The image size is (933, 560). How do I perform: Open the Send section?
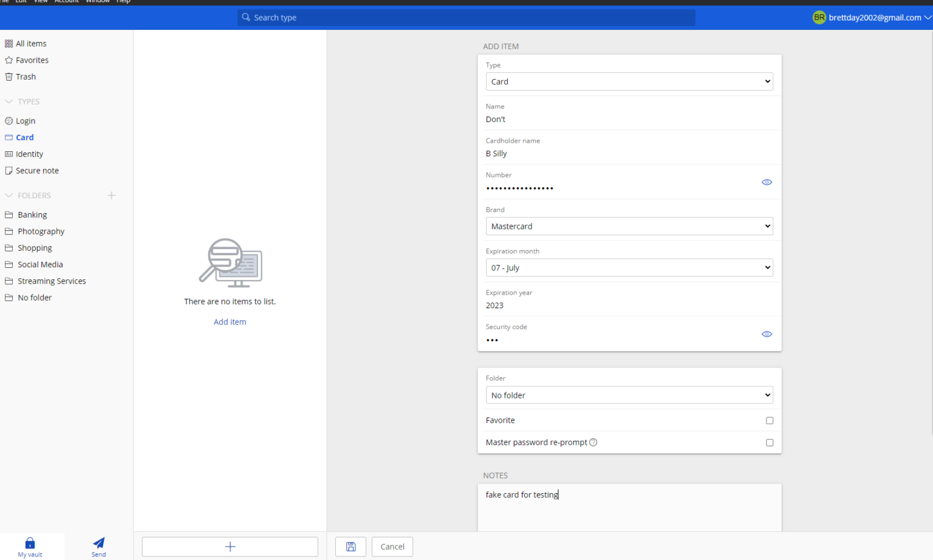pyautogui.click(x=98, y=546)
